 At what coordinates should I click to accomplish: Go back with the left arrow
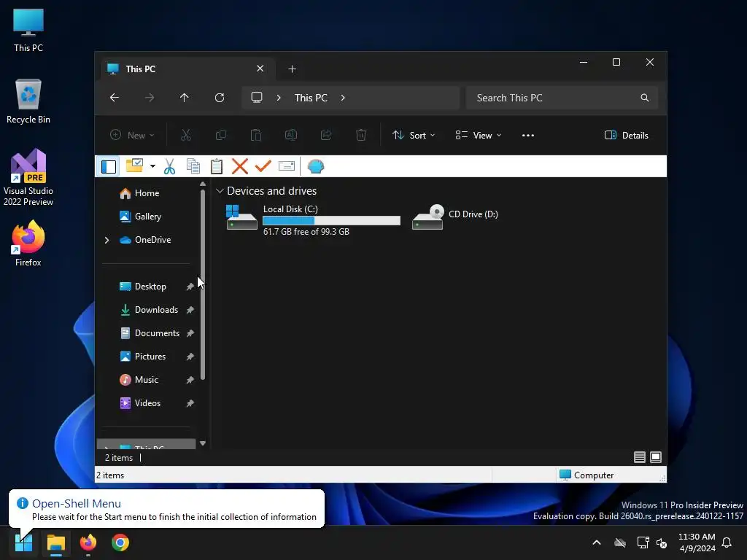click(115, 98)
